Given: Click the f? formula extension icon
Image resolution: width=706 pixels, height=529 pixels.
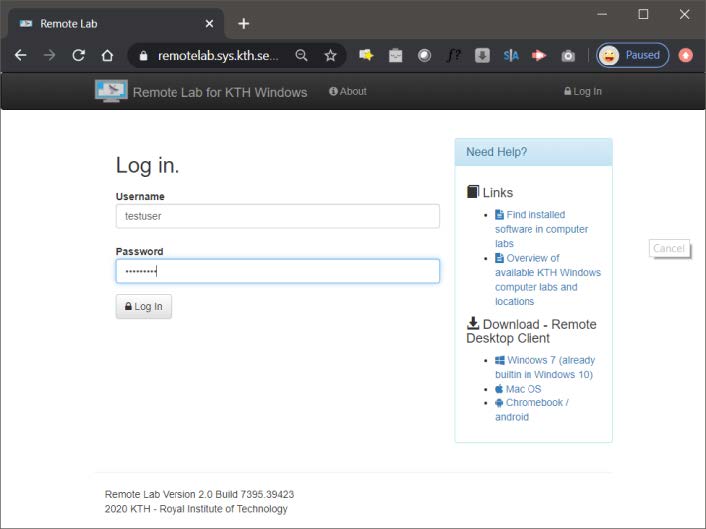Looking at the screenshot, I should pyautogui.click(x=453, y=56).
